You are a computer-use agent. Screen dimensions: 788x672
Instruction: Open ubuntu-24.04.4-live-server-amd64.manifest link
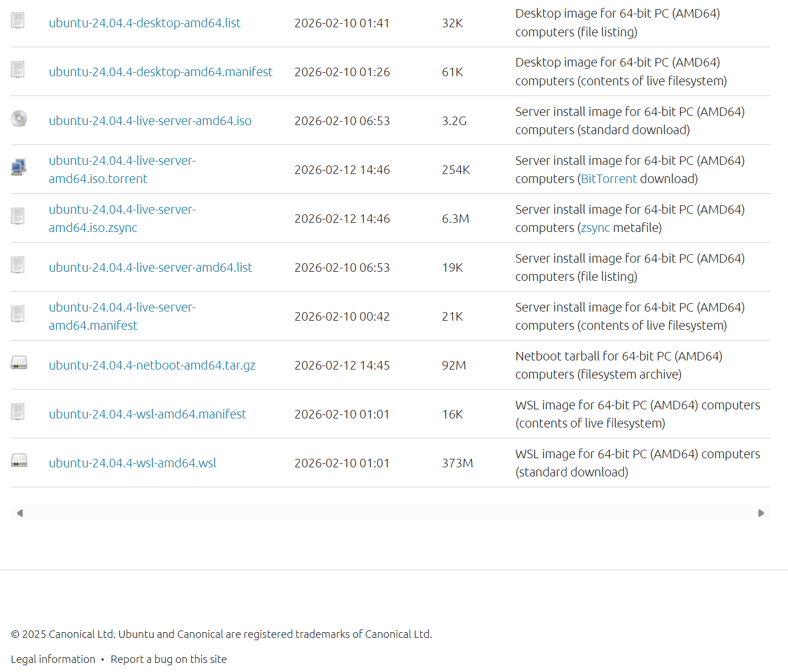point(122,316)
